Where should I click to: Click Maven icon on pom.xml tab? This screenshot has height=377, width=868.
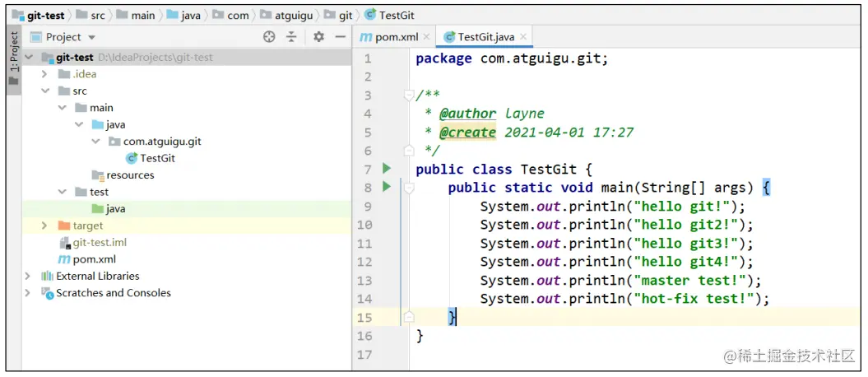[x=366, y=37]
